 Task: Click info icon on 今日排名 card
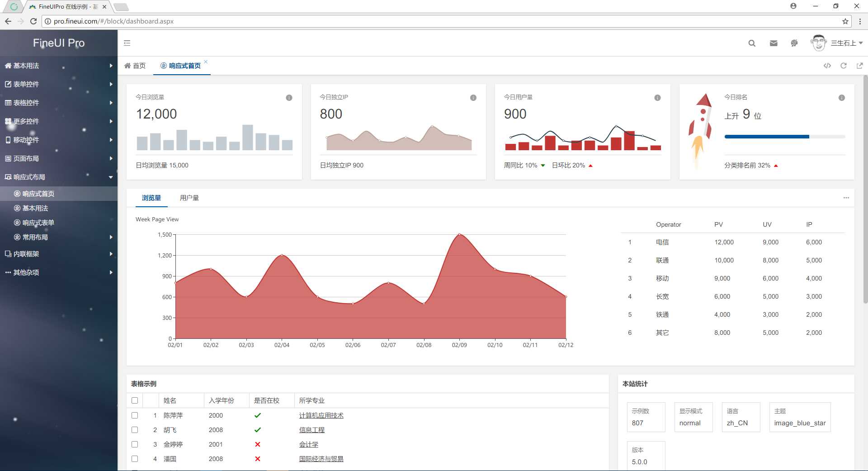tap(842, 98)
